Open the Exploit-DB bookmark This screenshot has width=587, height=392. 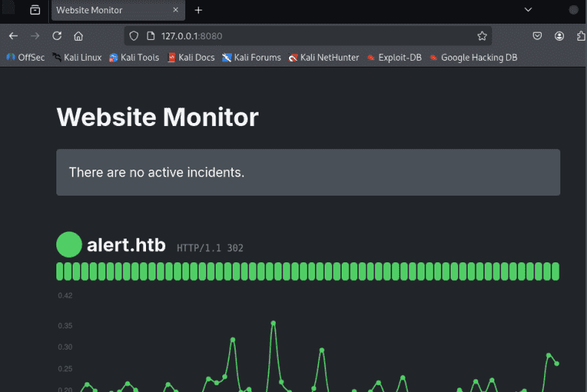click(x=394, y=57)
